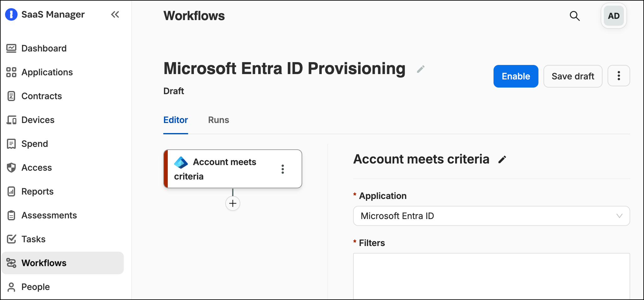This screenshot has height=300, width=644.
Task: Click the Spend receipt icon
Action: pos(11,144)
